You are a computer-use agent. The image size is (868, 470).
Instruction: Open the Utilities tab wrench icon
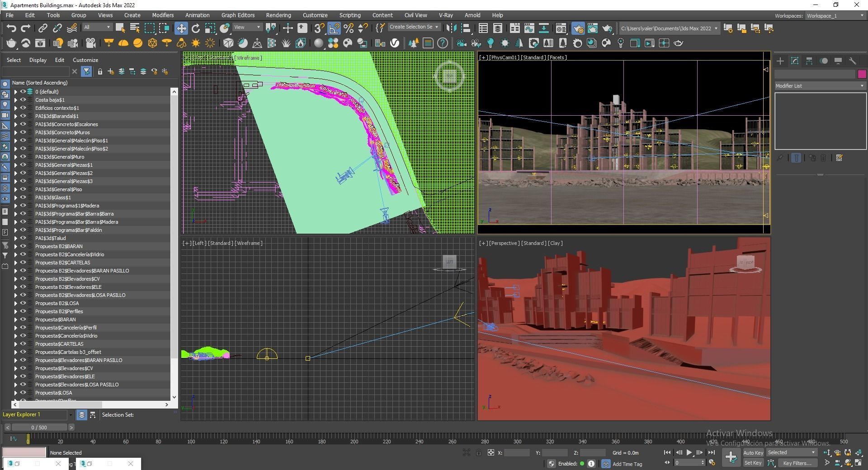click(853, 61)
